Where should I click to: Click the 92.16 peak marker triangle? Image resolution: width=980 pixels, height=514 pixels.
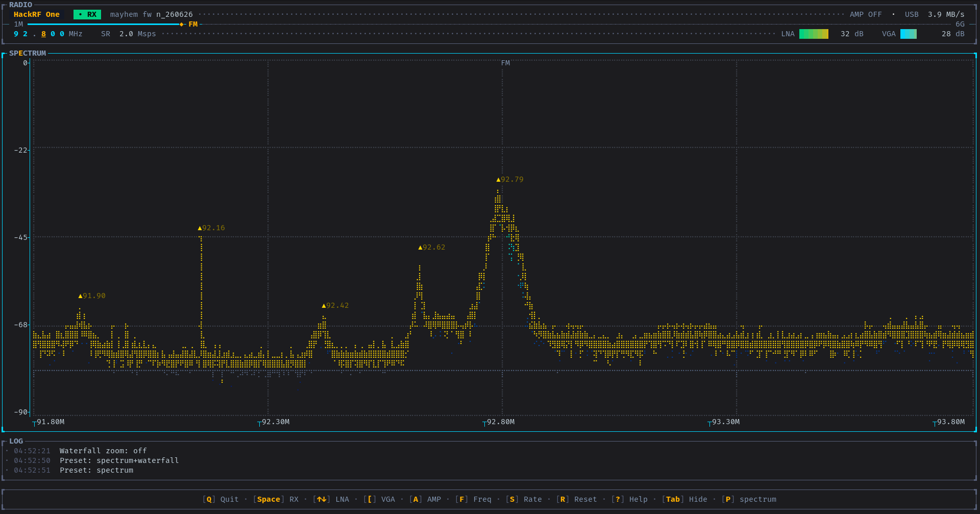200,228
